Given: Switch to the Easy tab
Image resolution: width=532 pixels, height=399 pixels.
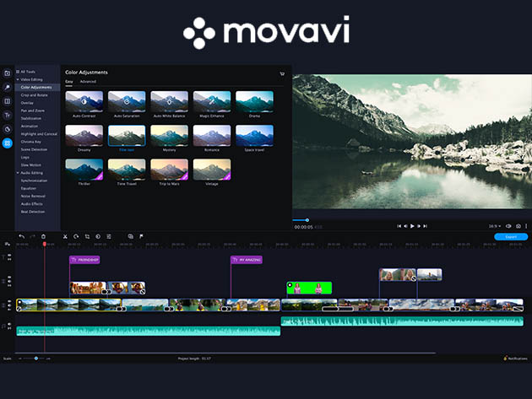Looking at the screenshot, I should (x=69, y=82).
